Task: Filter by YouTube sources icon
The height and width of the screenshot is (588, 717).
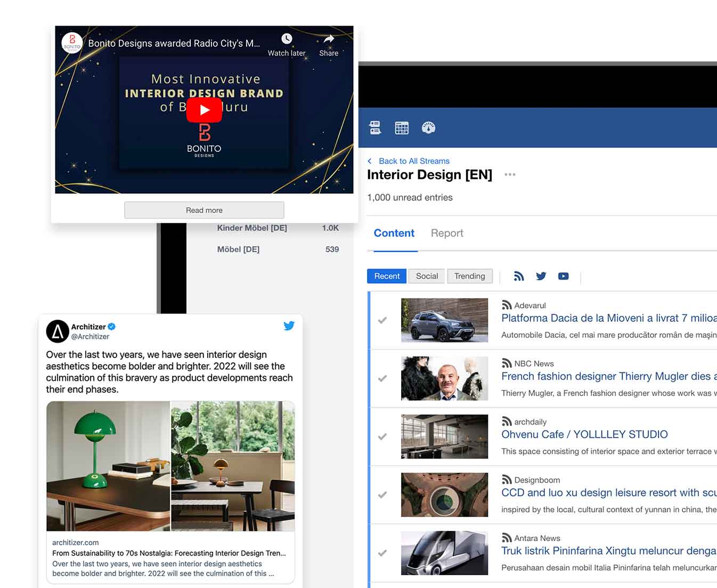Action: pyautogui.click(x=564, y=276)
